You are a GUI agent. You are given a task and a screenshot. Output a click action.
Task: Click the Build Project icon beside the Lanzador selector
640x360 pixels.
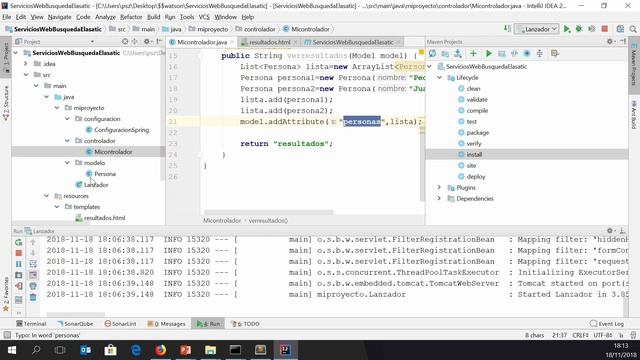[507, 29]
